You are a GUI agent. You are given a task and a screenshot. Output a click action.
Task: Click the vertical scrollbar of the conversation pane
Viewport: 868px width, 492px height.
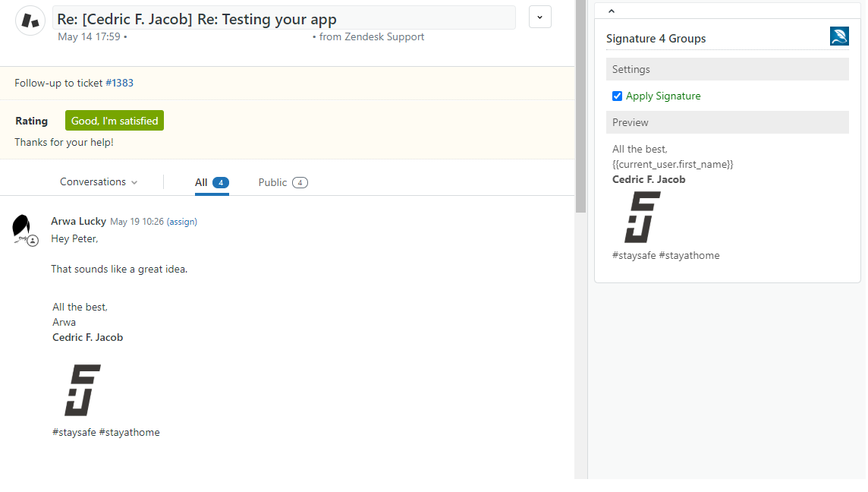coord(580,106)
